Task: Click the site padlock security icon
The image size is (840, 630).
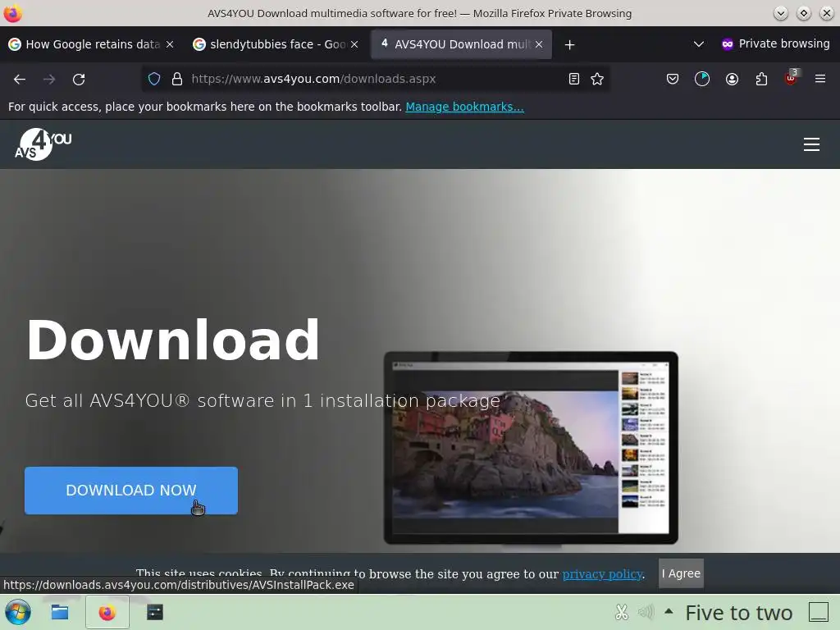Action: pos(177,80)
